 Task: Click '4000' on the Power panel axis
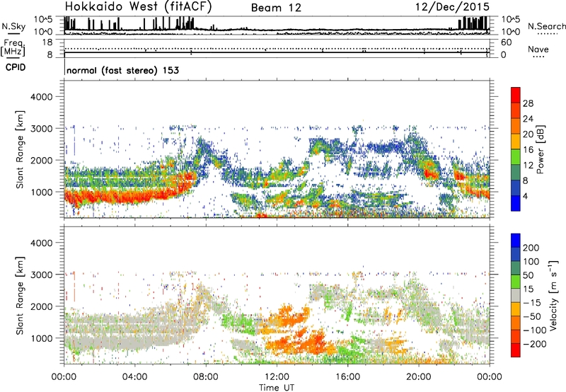click(x=41, y=97)
